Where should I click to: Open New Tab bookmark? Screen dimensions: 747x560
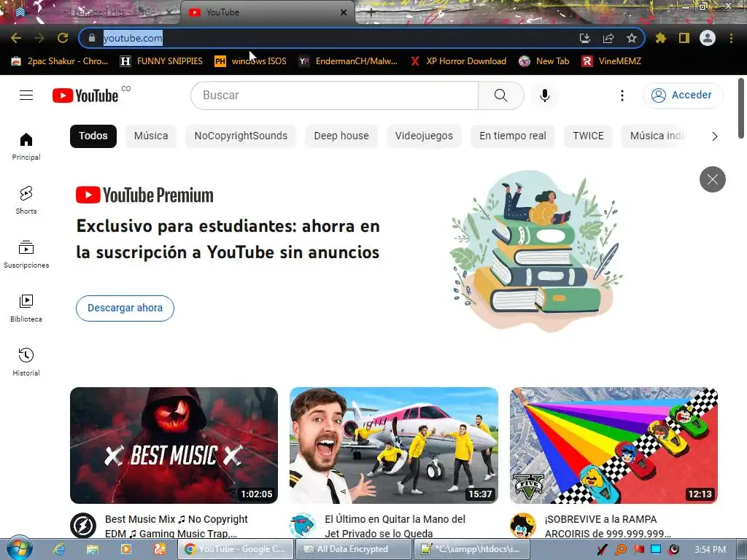click(543, 61)
